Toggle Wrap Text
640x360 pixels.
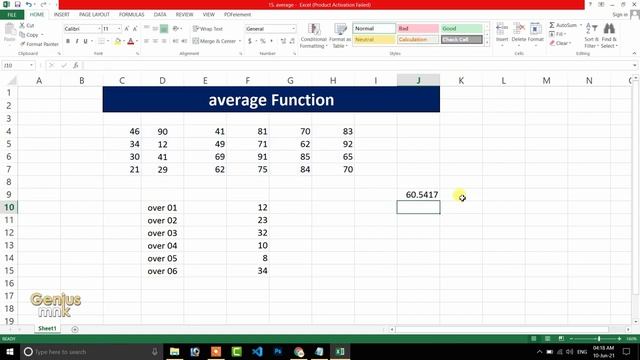coord(208,29)
